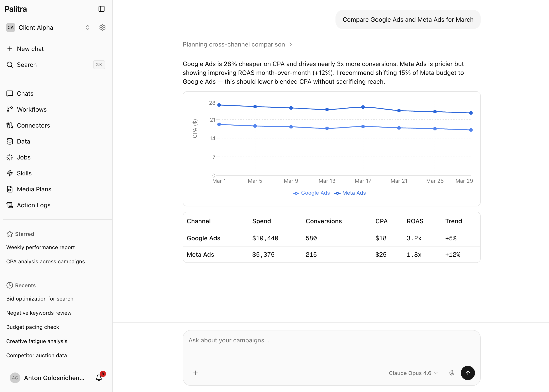Open the Workflows section
This screenshot has width=549, height=392.
coord(56,109)
